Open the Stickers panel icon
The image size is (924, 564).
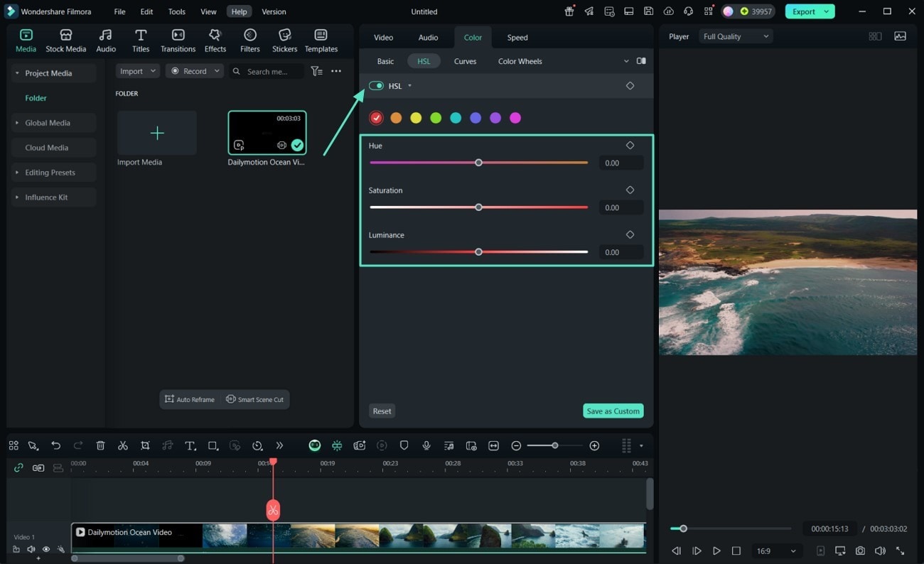point(284,36)
